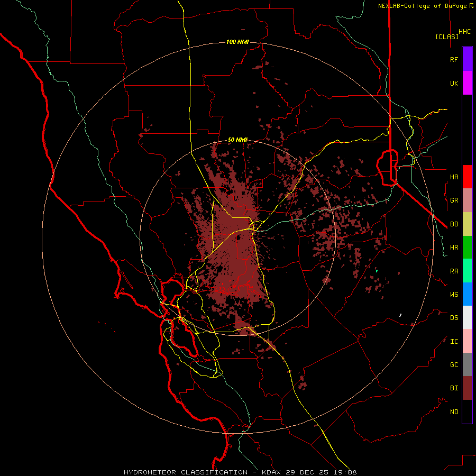This screenshot has width=476, height=476.
Task: Click the GC legend label
Action: pyautogui.click(x=454, y=364)
